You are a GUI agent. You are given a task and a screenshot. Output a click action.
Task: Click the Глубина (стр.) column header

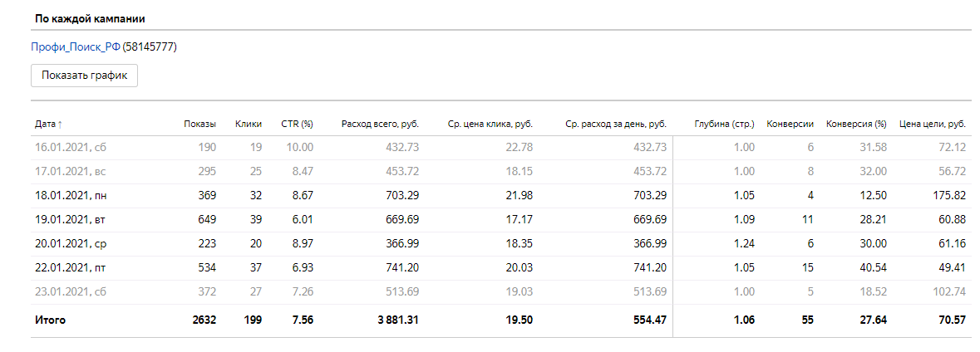(724, 125)
